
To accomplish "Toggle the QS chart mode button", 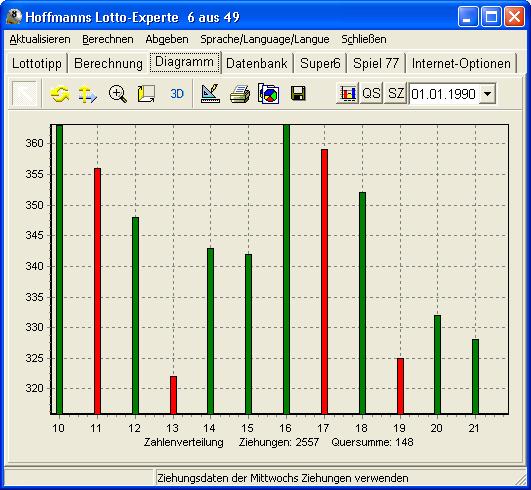I will click(371, 93).
